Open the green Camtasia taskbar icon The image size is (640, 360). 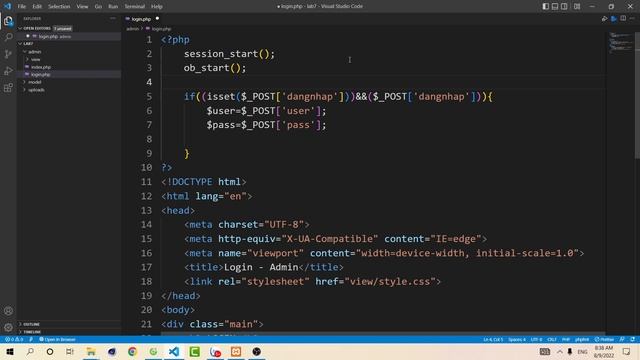[x=195, y=351]
